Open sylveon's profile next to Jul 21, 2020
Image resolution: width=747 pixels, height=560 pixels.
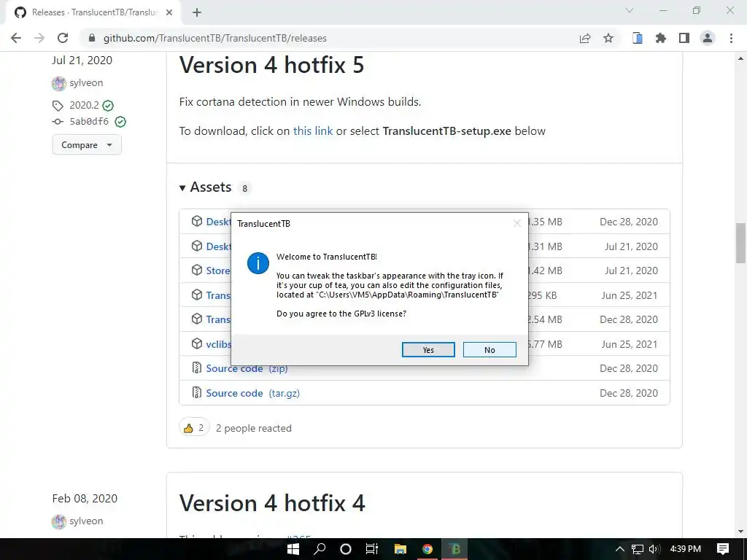[86, 83]
